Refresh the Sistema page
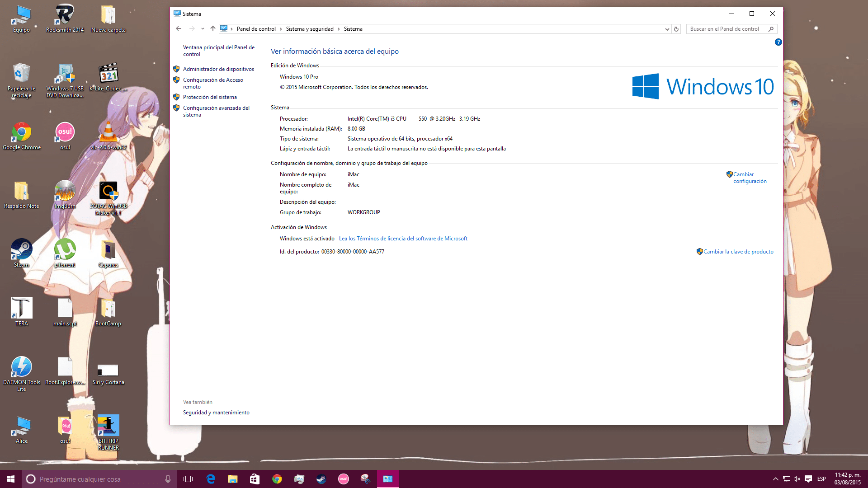Image resolution: width=868 pixels, height=488 pixels. [x=676, y=29]
